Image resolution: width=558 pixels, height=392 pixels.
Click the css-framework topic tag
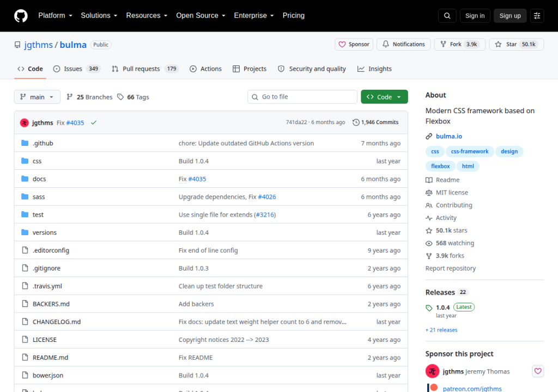click(x=470, y=151)
